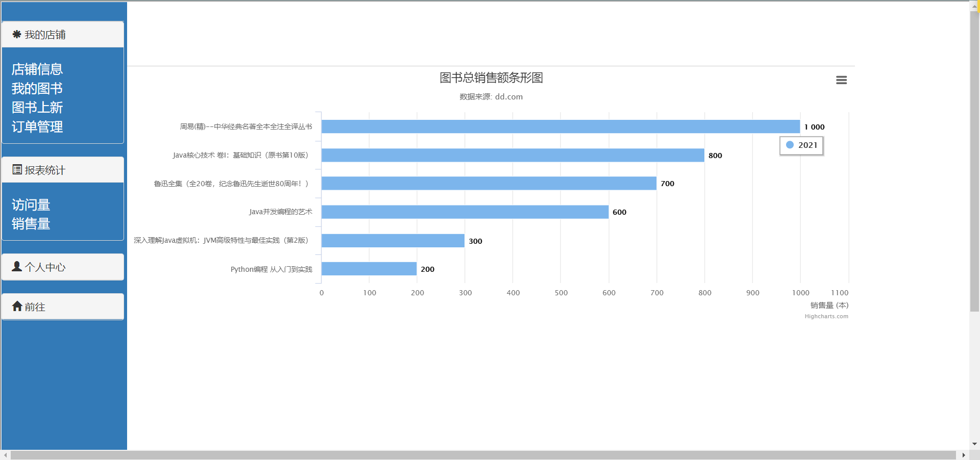Click the 800 bar for Java核心技术
980x460 pixels.
point(513,155)
